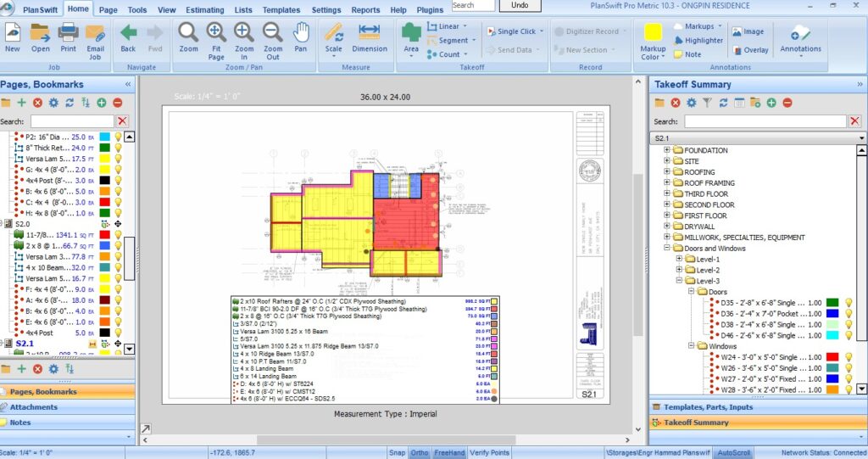868x459 pixels.
Task: Choose the Dimension measure tool
Action: tap(370, 37)
